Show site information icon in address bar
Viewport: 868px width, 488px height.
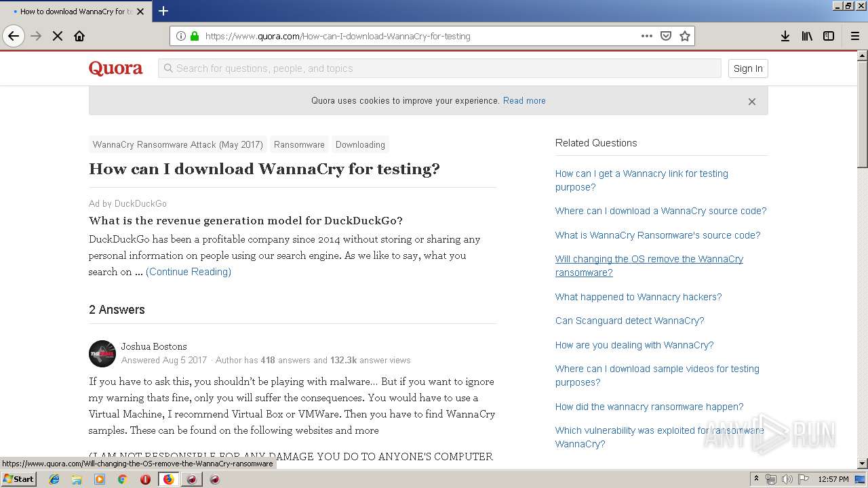pos(180,36)
